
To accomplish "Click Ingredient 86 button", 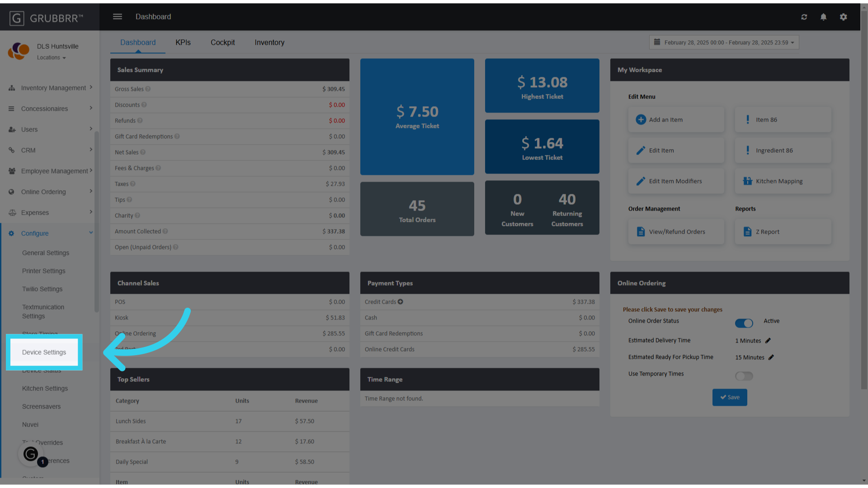I will tap(783, 150).
